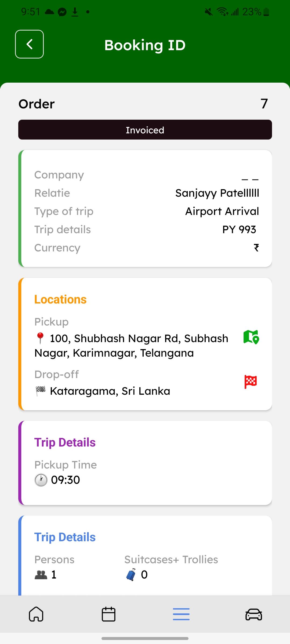Tap the Invoiced status bar

pyautogui.click(x=145, y=130)
